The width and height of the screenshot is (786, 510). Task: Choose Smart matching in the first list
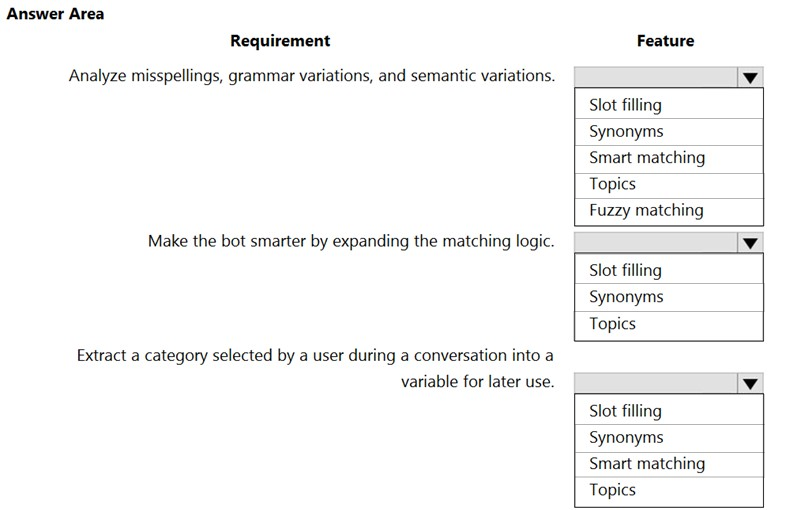click(669, 159)
